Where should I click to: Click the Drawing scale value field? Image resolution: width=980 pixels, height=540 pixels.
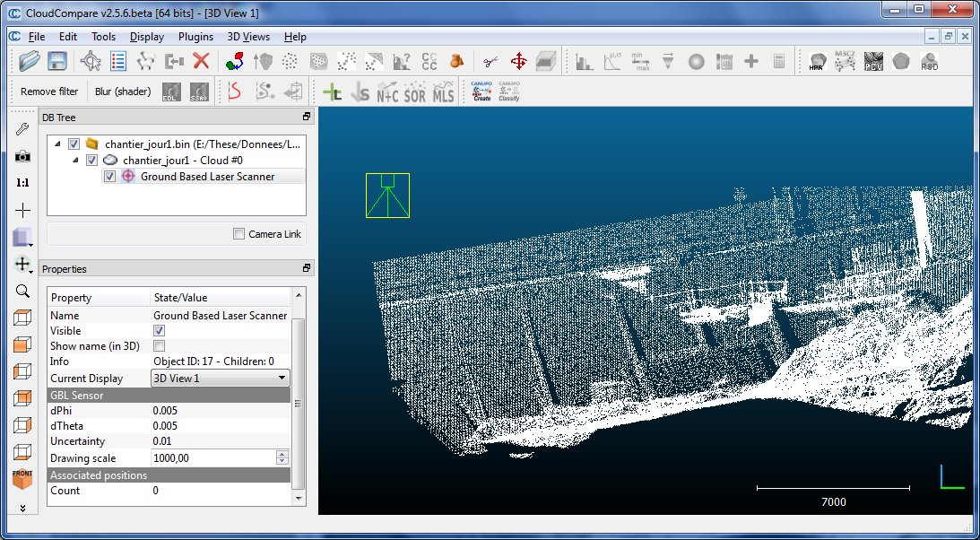[213, 458]
